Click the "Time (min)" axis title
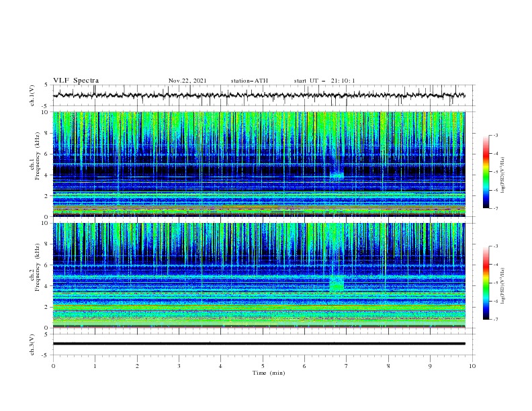Screen dimensions: 532x411 pos(269,373)
